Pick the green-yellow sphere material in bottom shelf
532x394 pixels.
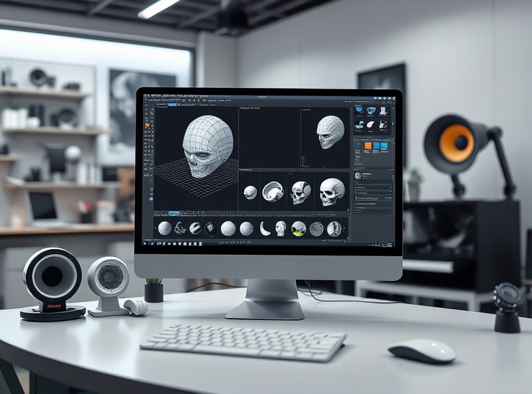(299, 228)
